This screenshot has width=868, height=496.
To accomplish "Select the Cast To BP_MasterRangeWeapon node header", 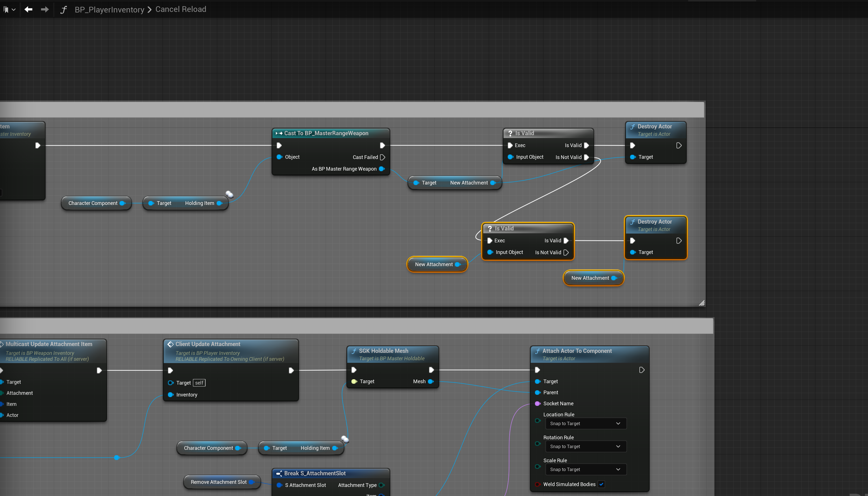I will click(326, 133).
